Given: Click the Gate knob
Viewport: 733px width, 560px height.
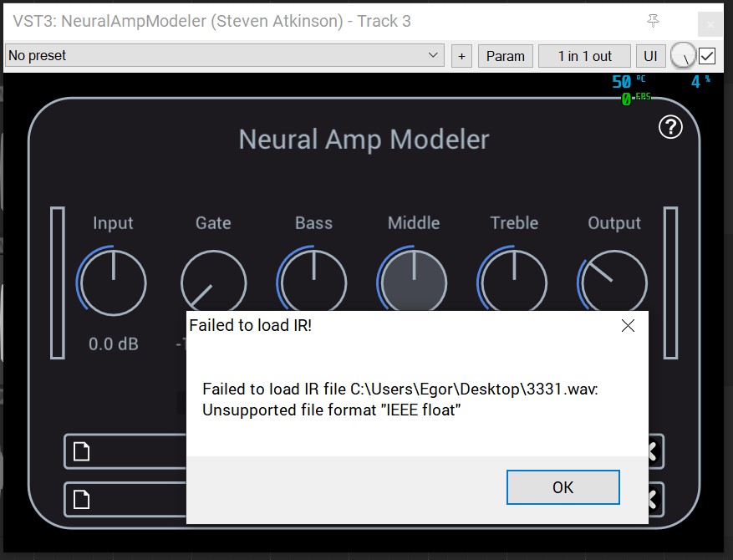Looking at the screenshot, I should click(x=214, y=281).
